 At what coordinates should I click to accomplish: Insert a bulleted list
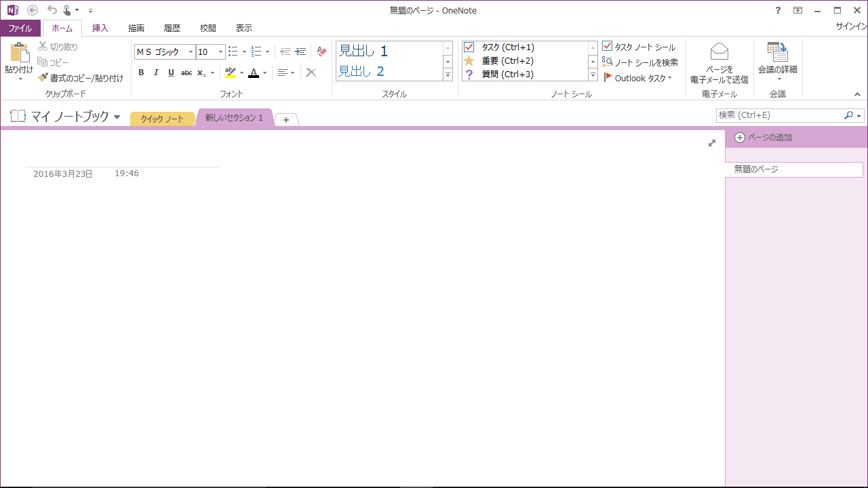[x=233, y=52]
